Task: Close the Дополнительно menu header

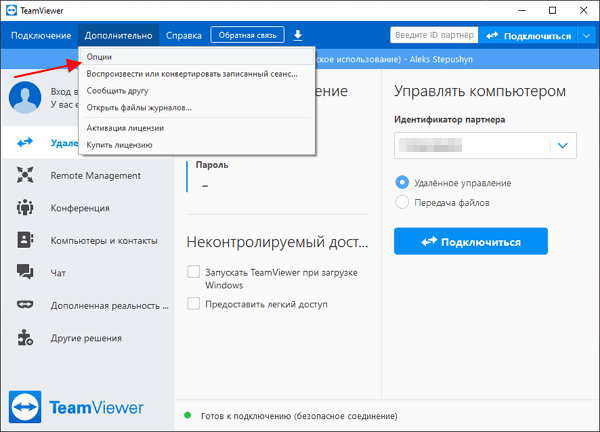Action: point(118,36)
